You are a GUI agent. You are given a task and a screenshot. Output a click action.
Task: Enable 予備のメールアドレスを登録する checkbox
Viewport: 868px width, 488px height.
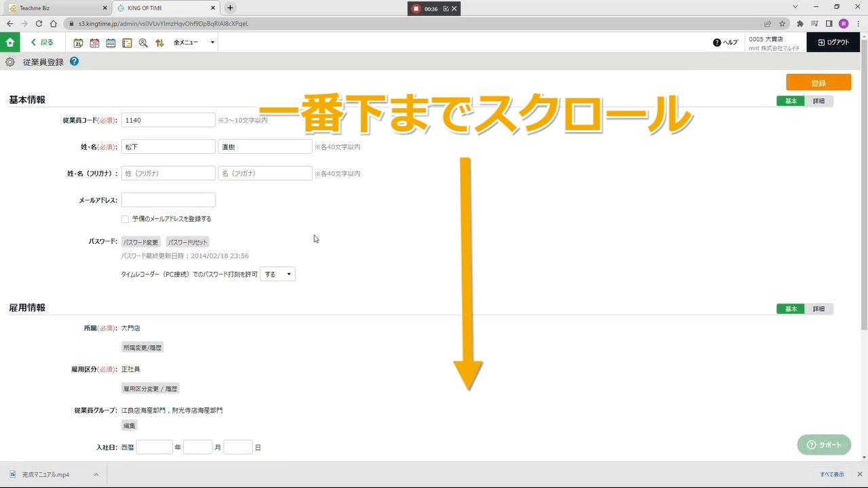pyautogui.click(x=125, y=219)
